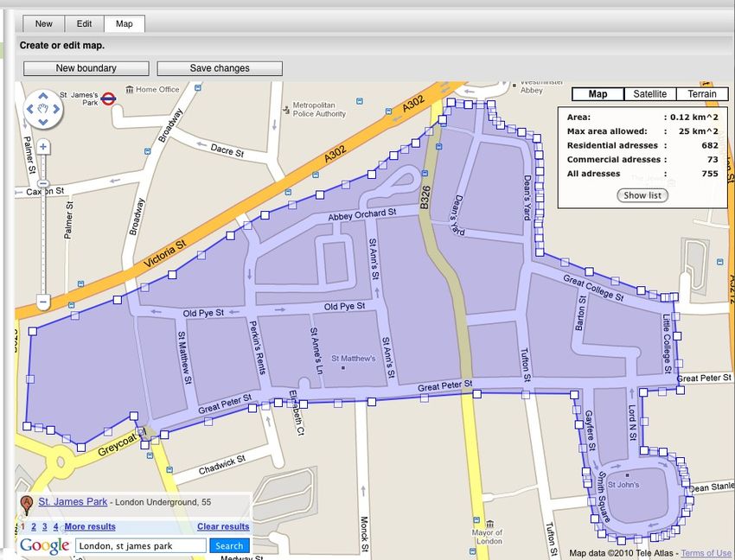The image size is (735, 560).
Task: Switch to Terrain view
Action: click(702, 93)
